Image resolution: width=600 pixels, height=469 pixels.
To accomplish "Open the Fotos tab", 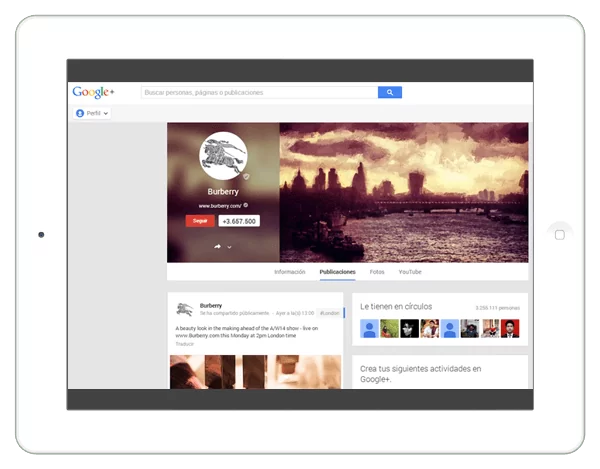I will (377, 272).
